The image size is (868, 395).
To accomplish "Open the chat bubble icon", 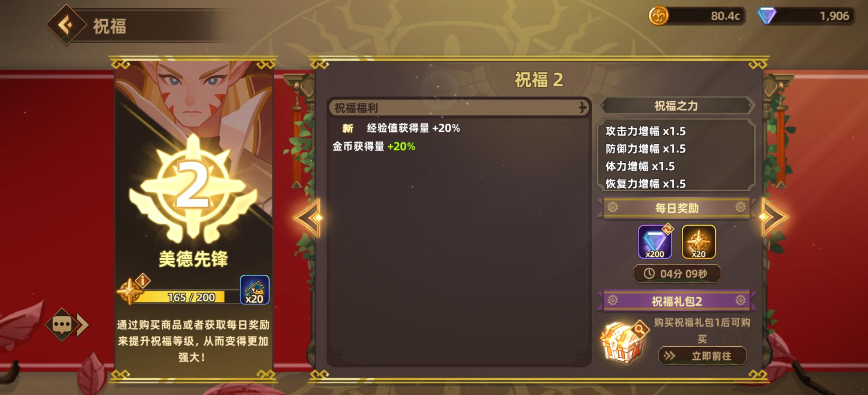I will (62, 324).
